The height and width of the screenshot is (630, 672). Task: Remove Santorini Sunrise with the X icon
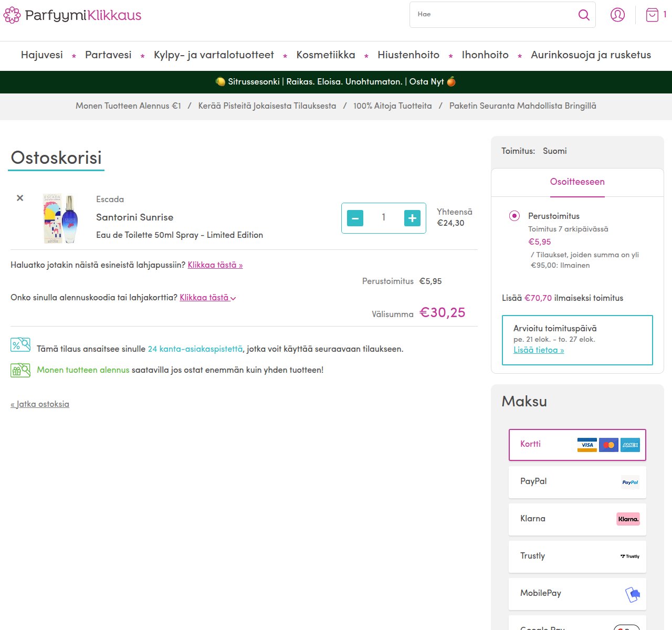tap(20, 198)
